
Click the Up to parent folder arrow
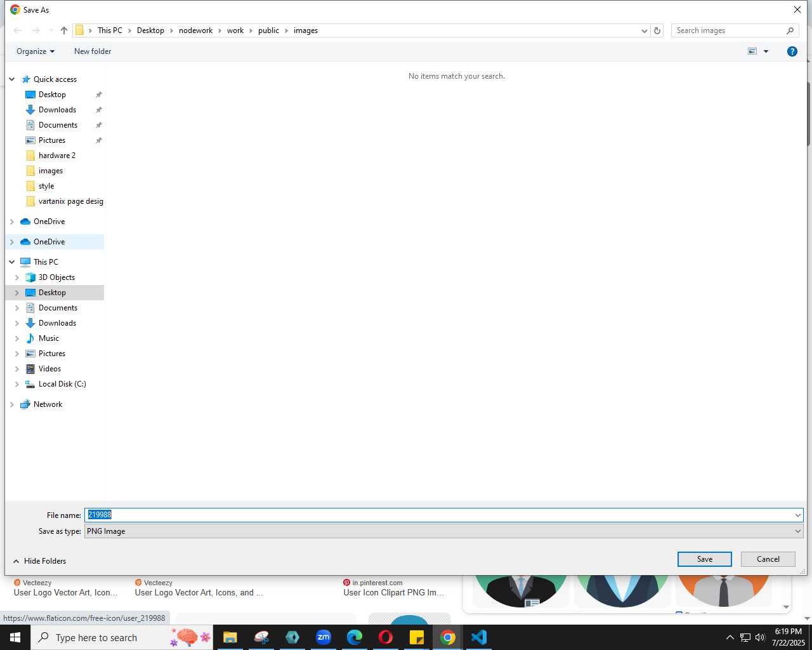[64, 30]
